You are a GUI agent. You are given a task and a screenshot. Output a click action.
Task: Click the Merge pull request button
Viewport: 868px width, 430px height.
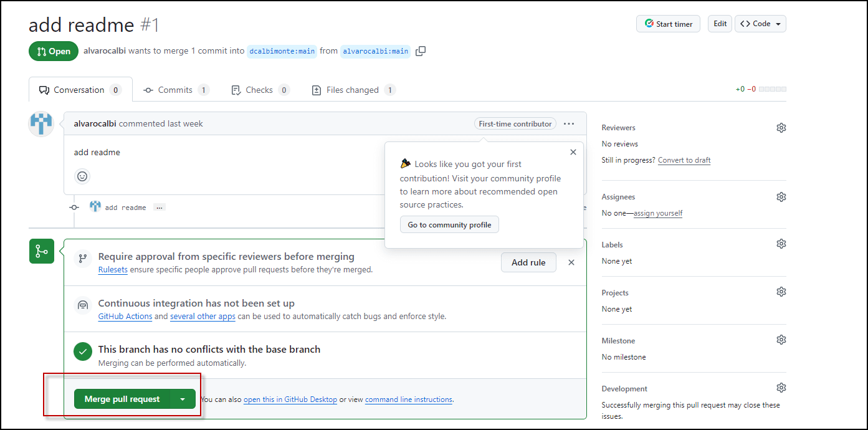point(121,398)
